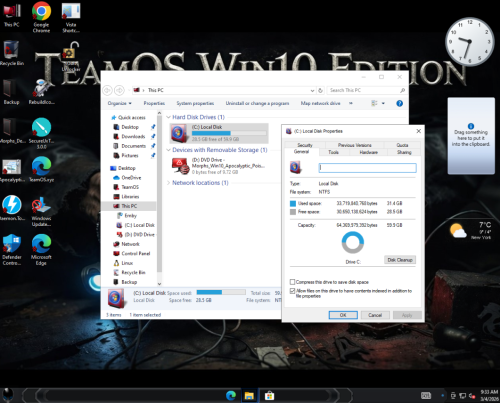Open the Organize dropdown menu

tap(119, 103)
